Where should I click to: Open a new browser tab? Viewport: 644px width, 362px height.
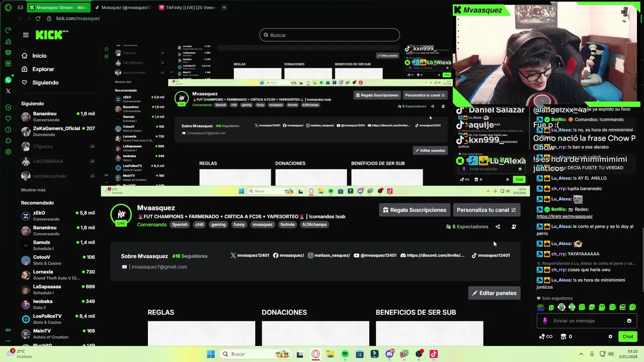tap(224, 8)
